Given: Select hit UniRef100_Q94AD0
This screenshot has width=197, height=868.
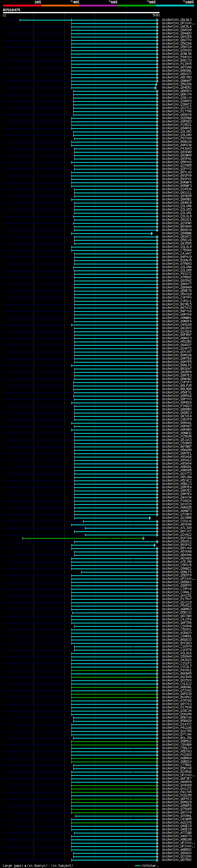Looking at the screenshot, I should (x=177, y=33).
